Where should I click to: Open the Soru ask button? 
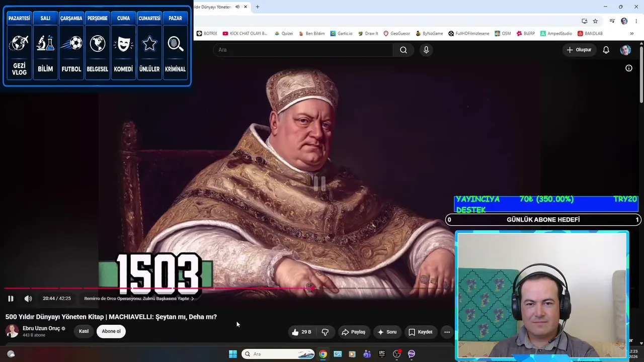tap(387, 332)
